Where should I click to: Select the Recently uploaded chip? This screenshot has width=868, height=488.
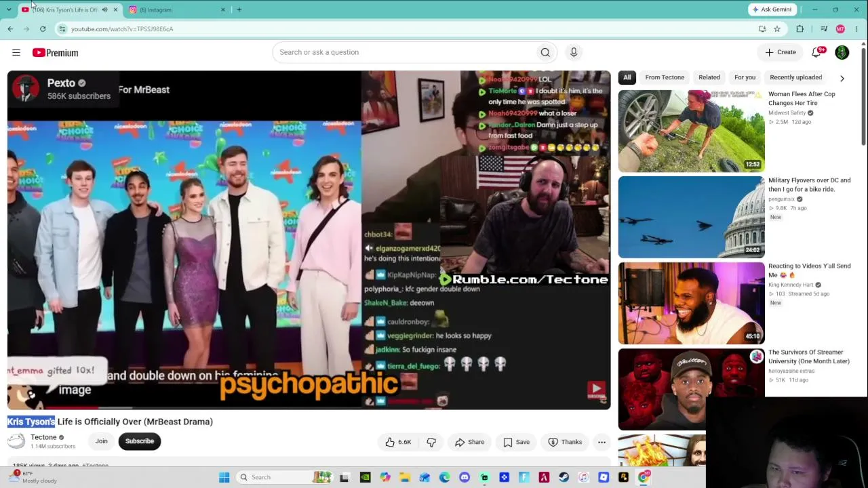coord(796,77)
